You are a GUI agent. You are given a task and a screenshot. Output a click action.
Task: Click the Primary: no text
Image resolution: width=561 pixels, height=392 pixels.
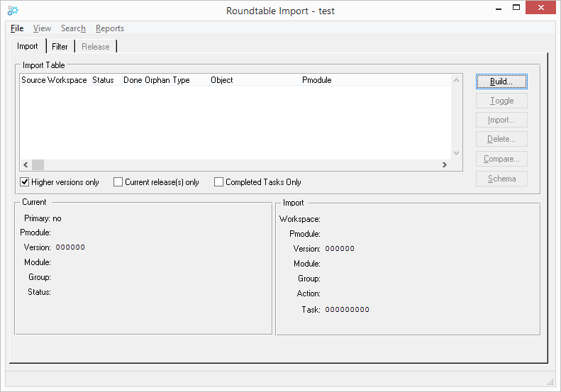point(43,218)
